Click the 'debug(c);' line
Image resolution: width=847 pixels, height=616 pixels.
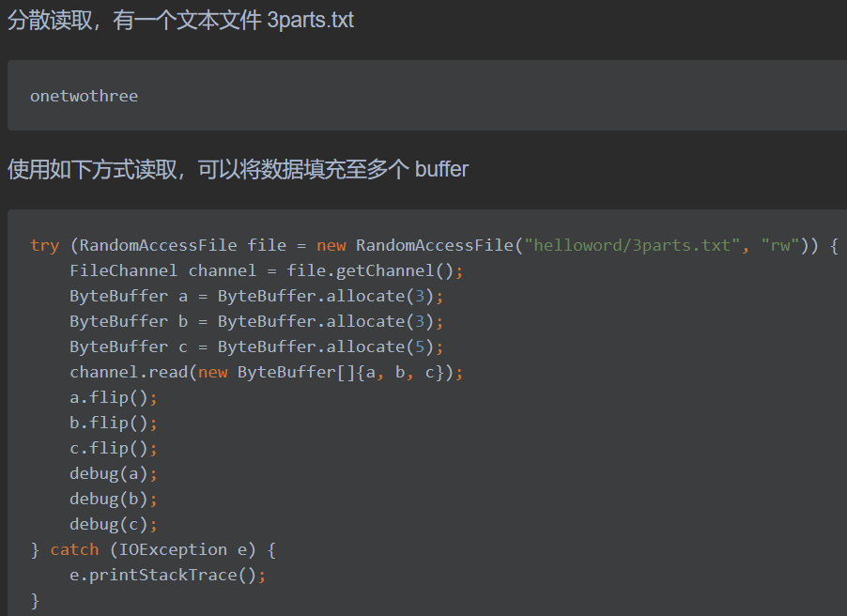point(114,525)
